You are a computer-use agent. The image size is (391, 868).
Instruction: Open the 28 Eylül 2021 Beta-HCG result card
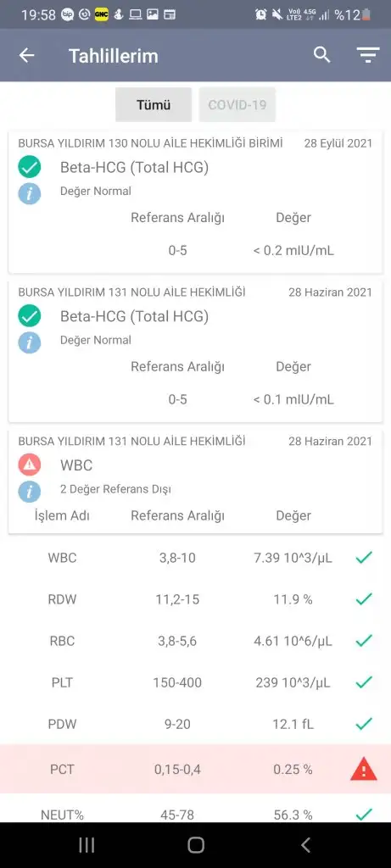coord(195,202)
